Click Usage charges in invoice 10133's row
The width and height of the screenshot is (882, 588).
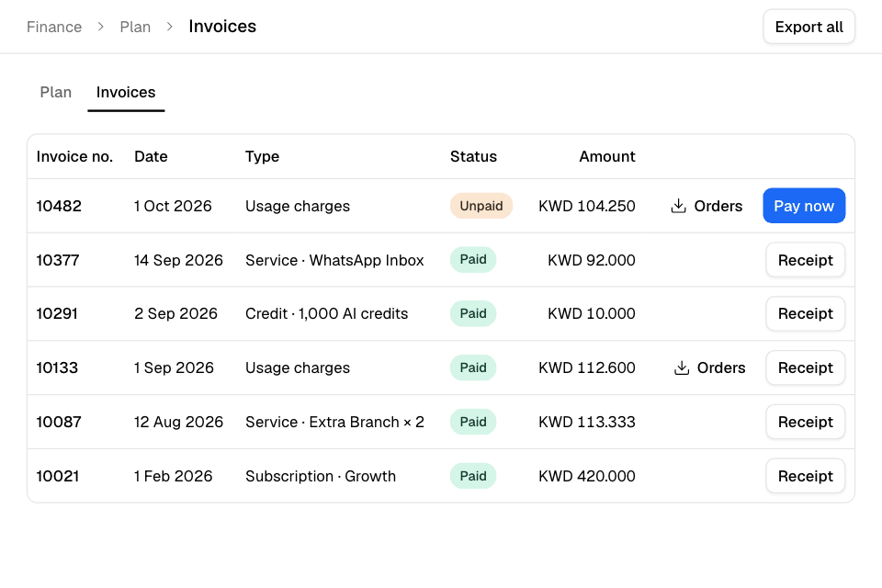[x=298, y=368]
